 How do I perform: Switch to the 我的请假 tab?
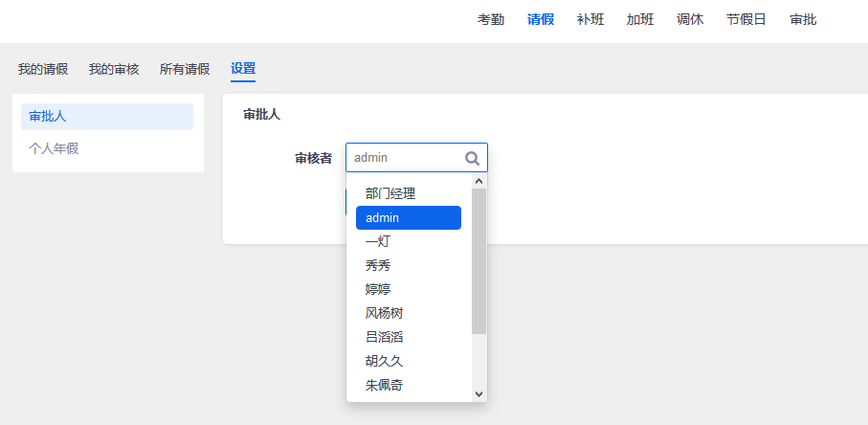point(43,69)
